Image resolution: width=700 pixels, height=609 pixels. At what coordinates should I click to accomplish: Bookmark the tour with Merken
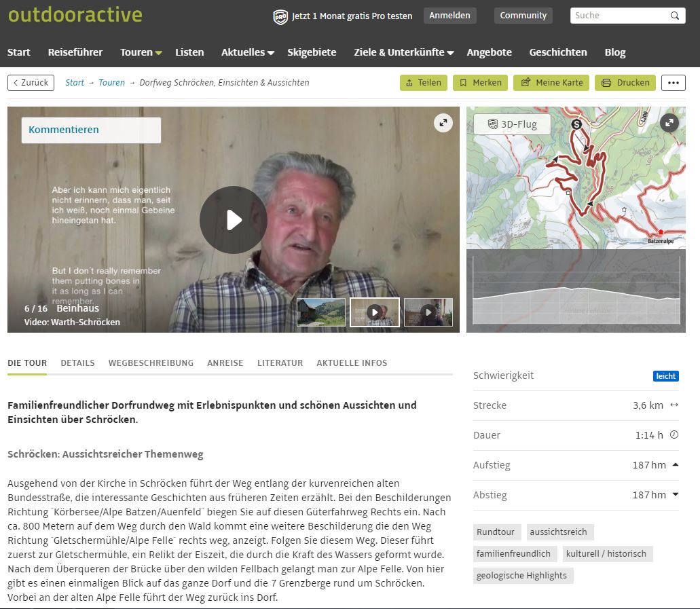(481, 83)
